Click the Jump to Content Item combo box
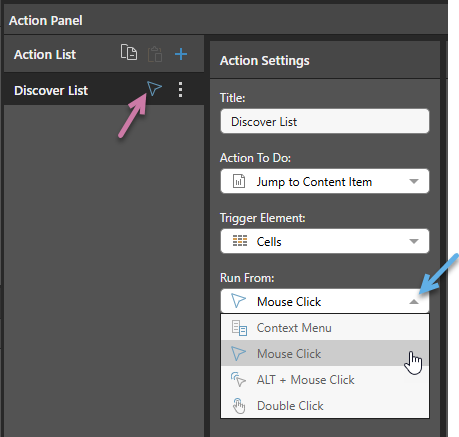This screenshot has height=437, width=459. (x=325, y=181)
